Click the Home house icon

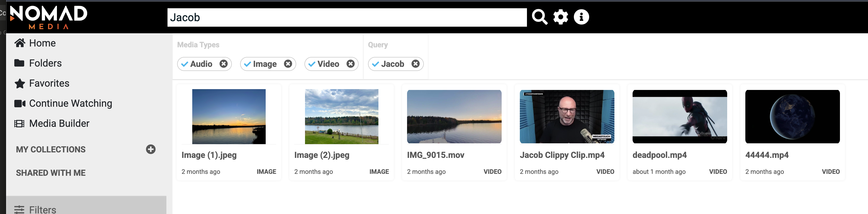pos(20,43)
